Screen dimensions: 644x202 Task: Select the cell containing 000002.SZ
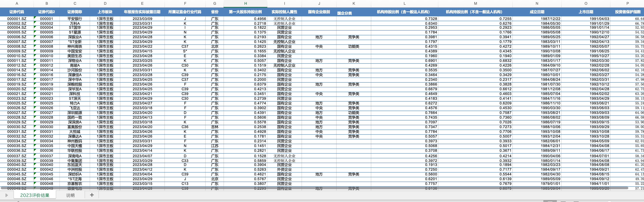[x=17, y=23]
